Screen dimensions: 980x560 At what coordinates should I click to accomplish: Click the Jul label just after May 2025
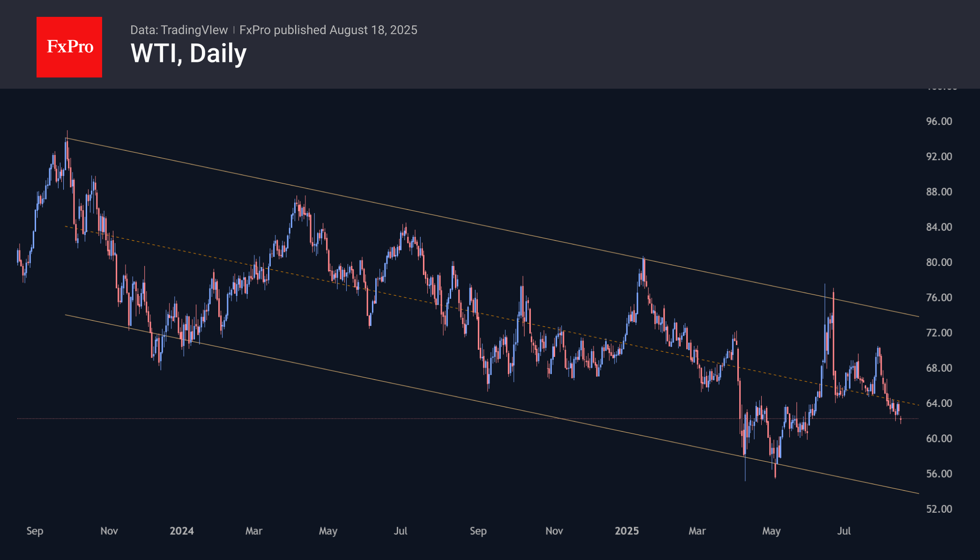[844, 531]
